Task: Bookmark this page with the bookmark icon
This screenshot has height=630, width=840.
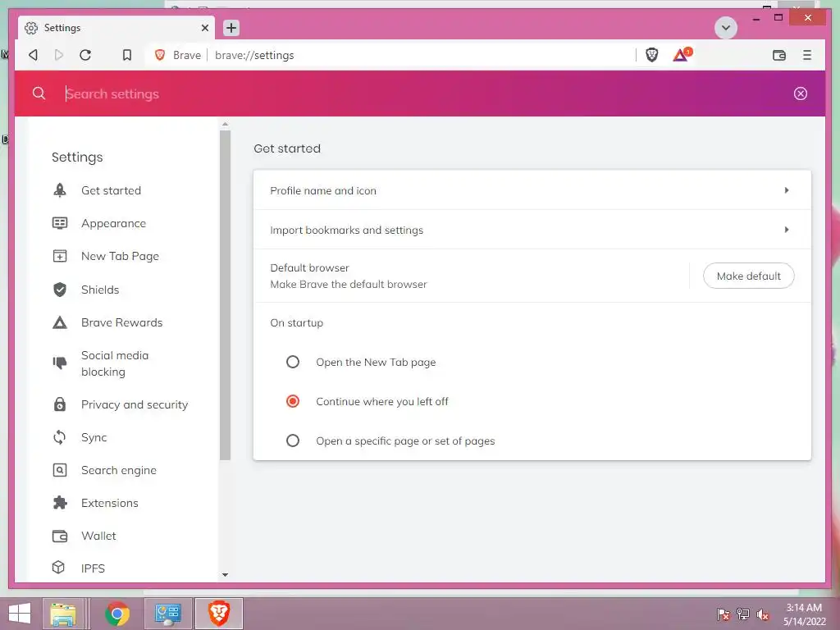Action: [x=127, y=55]
